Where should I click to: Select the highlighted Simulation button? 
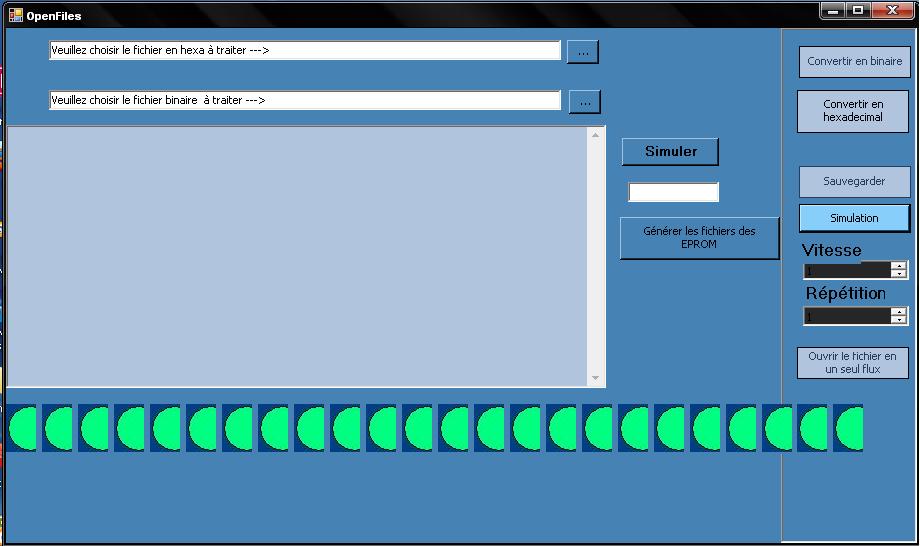854,218
